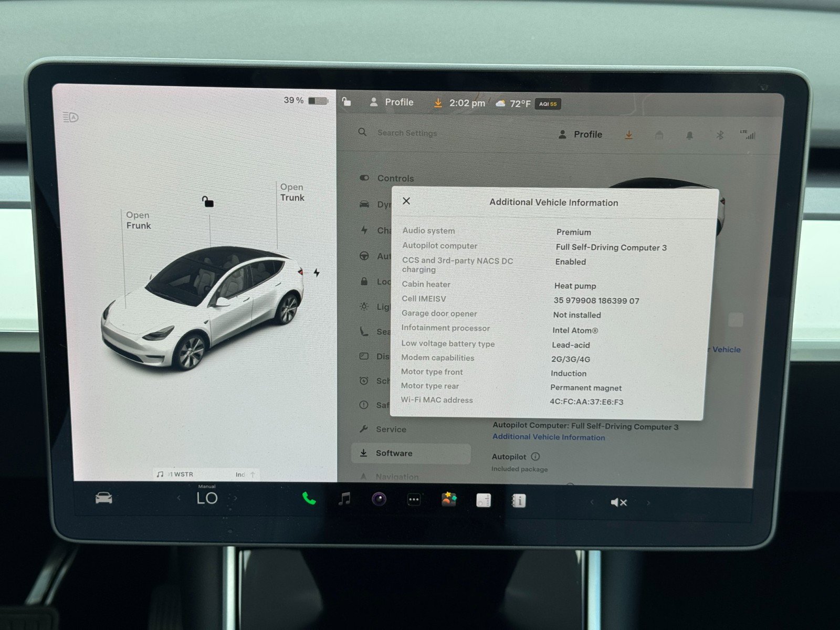Tap the 39% battery indicator

[x=303, y=100]
